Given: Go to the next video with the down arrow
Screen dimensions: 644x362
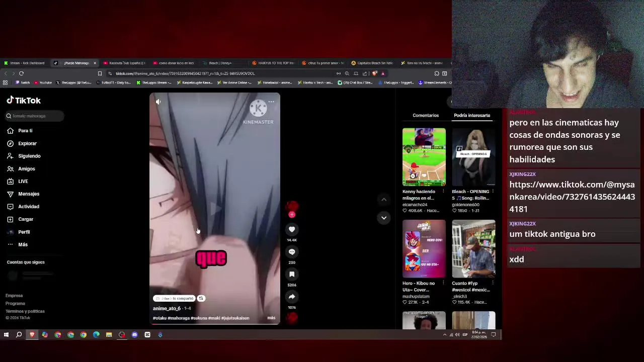Looking at the screenshot, I should pos(384,218).
